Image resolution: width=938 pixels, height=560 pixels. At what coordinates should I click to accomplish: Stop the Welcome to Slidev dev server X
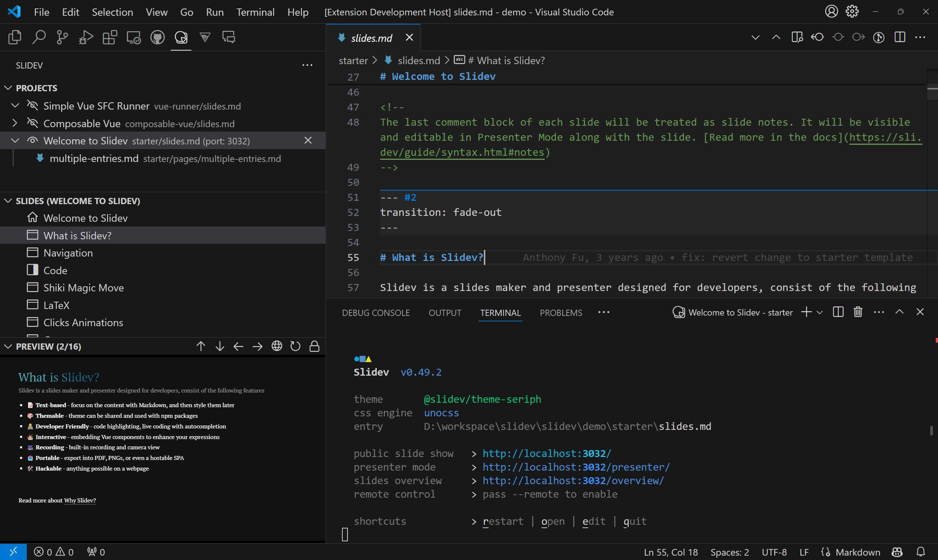click(308, 140)
